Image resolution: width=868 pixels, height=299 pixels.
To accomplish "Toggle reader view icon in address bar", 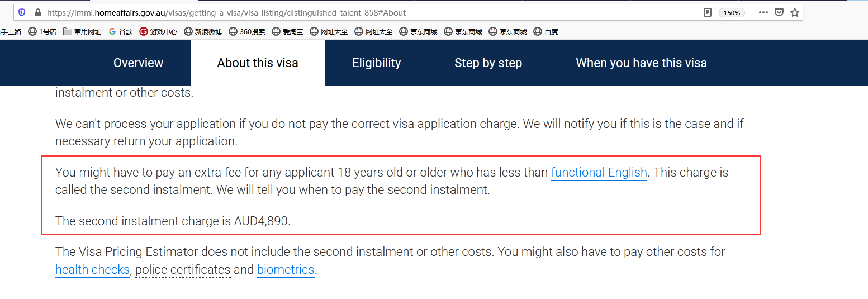I will [708, 12].
